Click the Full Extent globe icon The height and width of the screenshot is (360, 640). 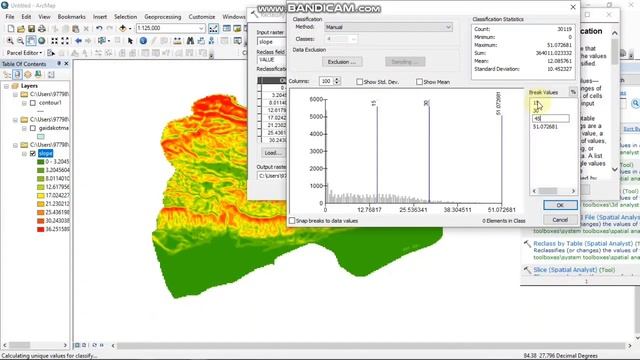41,41
